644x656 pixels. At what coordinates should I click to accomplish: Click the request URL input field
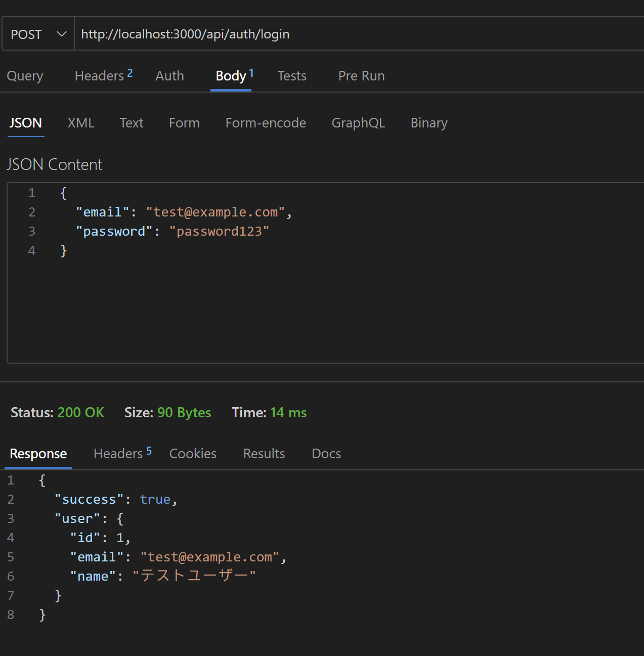pos(359,34)
